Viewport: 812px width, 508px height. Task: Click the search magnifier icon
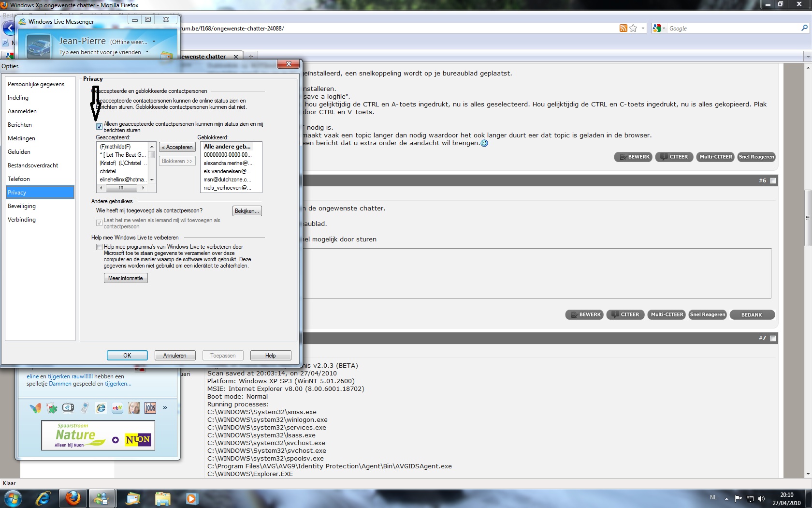tap(804, 29)
